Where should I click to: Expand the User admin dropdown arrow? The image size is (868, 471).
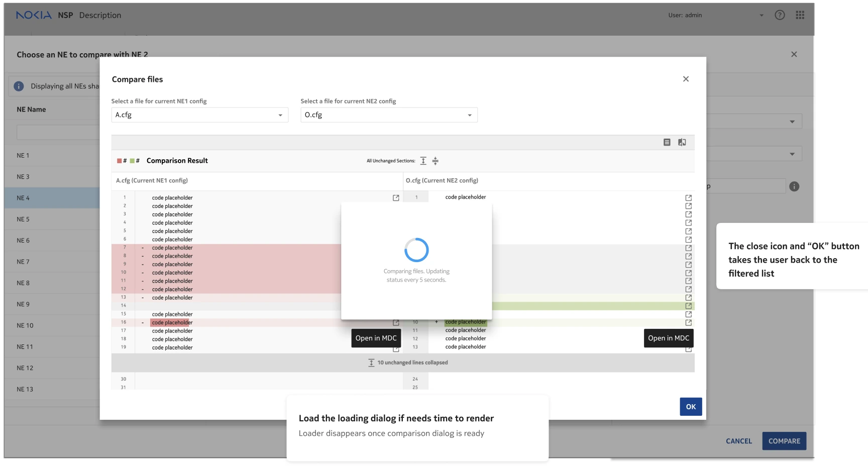coord(762,15)
